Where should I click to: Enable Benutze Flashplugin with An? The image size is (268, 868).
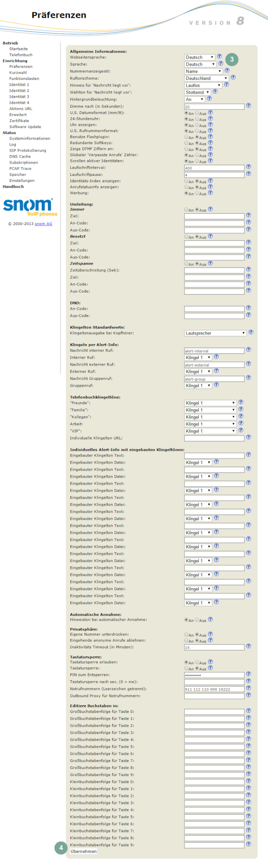pos(186,137)
